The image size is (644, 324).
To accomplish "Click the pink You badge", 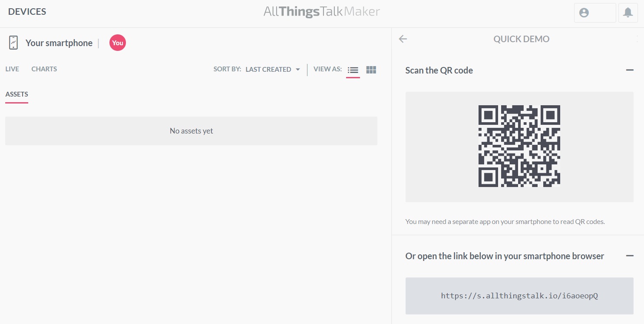I will click(118, 43).
